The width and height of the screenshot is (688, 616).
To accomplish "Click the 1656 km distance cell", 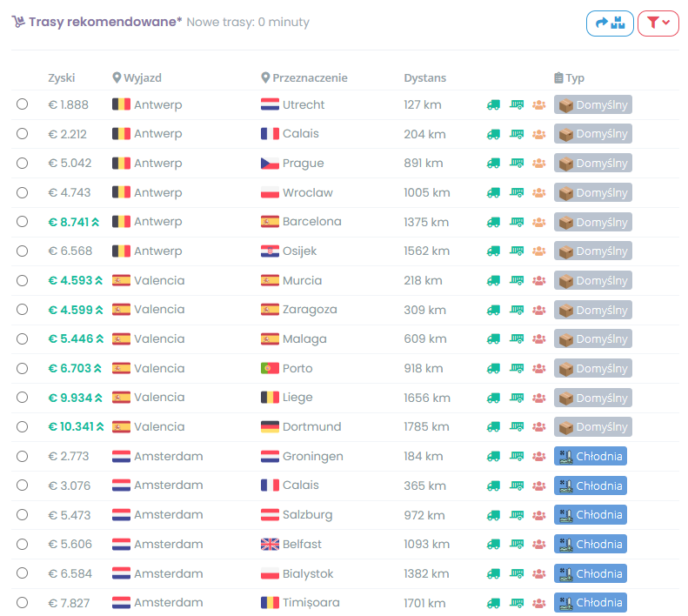I will pyautogui.click(x=427, y=398).
